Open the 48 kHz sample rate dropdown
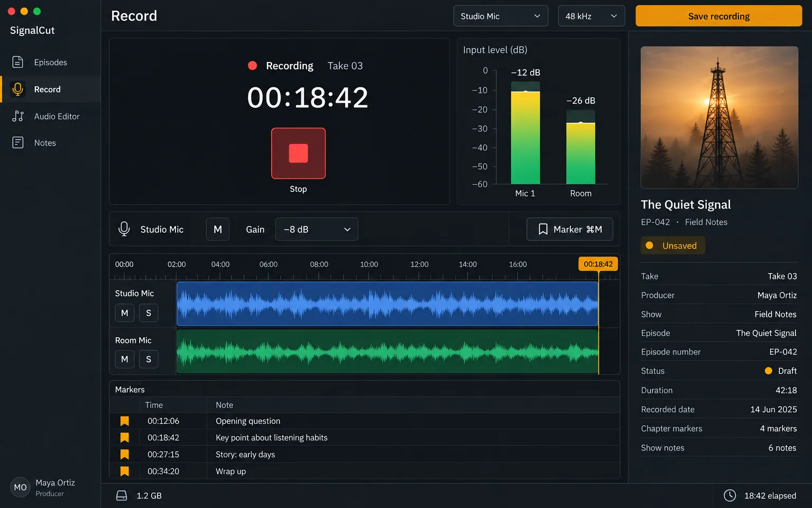 click(x=592, y=16)
